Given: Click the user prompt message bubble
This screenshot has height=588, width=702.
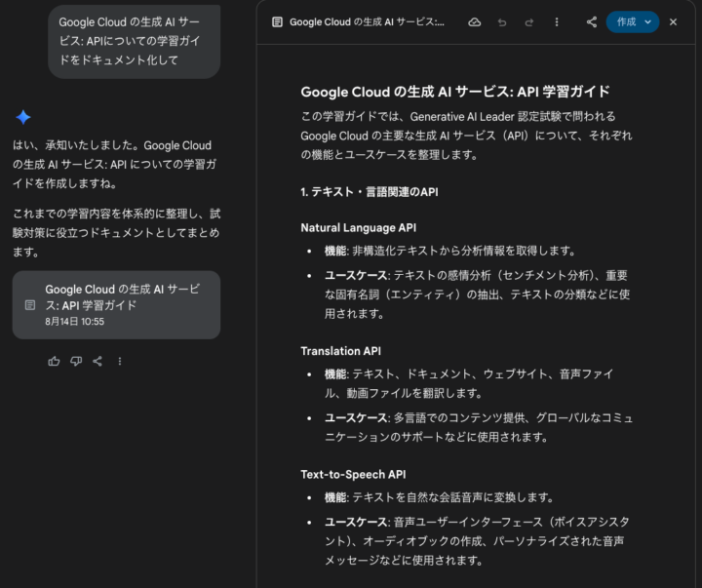Looking at the screenshot, I should point(135,41).
